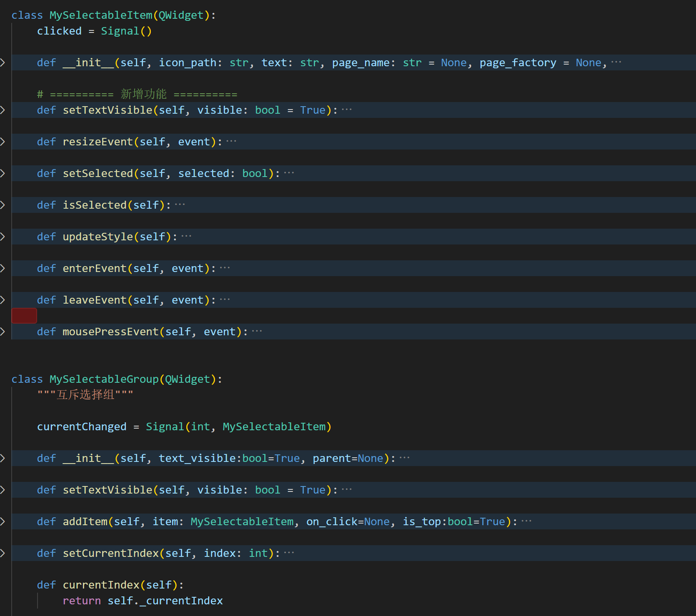This screenshot has height=616, width=696.
Task: Click the 'index' parameter of setCurrentIndex
Action: point(220,554)
